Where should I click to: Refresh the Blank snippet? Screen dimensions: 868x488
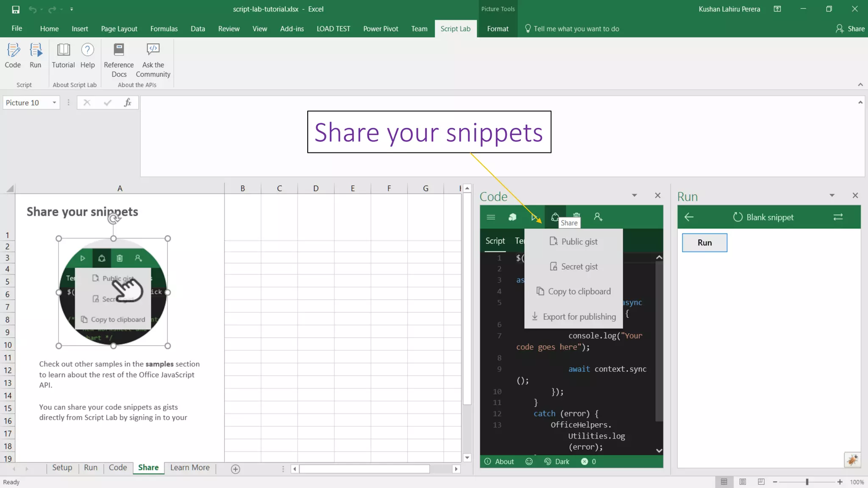(x=737, y=217)
